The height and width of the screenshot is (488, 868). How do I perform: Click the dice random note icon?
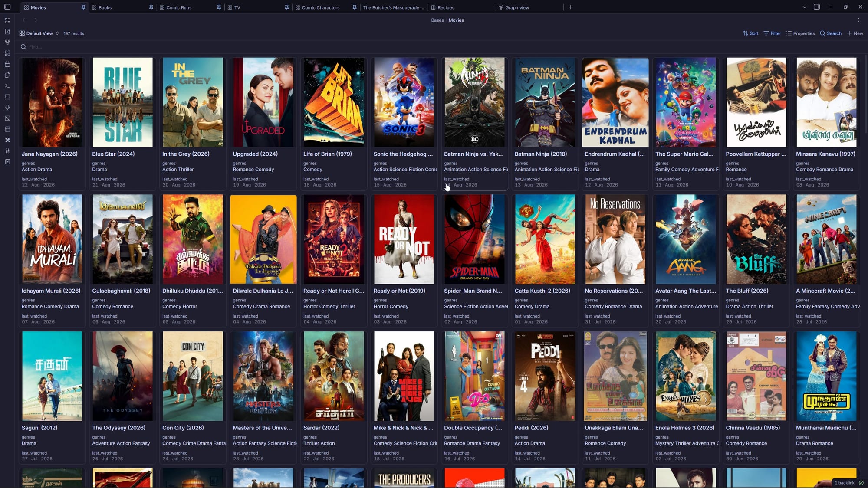(7, 118)
